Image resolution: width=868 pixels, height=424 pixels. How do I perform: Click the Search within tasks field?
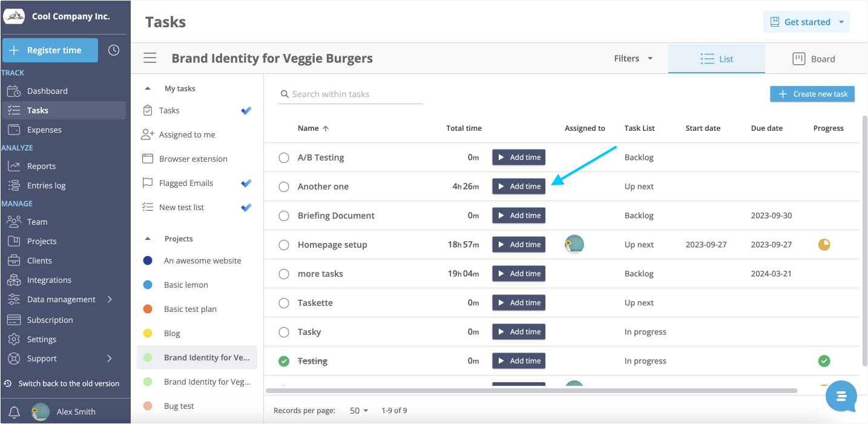[350, 94]
